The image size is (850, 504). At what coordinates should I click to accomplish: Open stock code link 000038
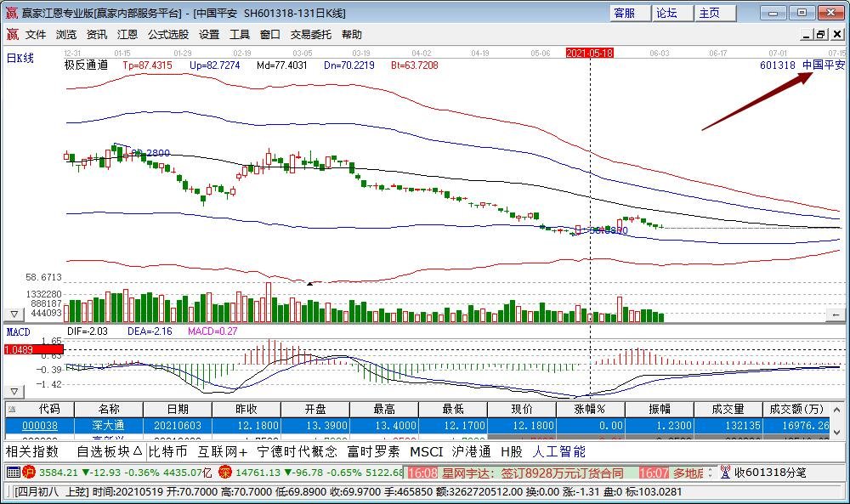click(x=40, y=426)
